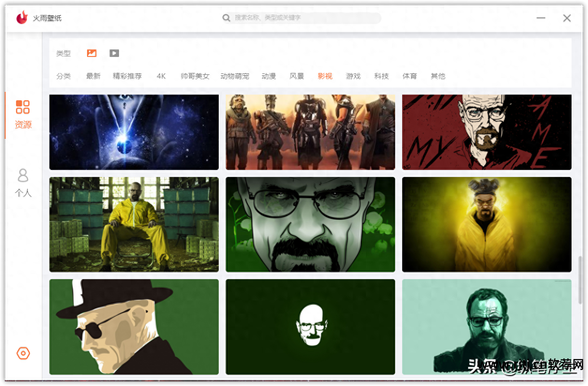Select the 精彩推荐 category
Viewport: 588px width, 386px height.
[x=127, y=76]
